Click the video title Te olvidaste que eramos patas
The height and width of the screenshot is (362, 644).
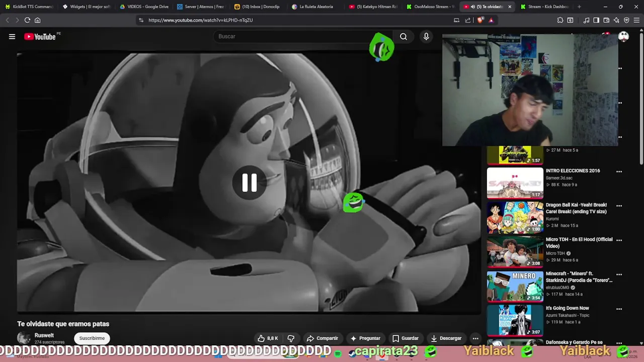click(x=63, y=324)
